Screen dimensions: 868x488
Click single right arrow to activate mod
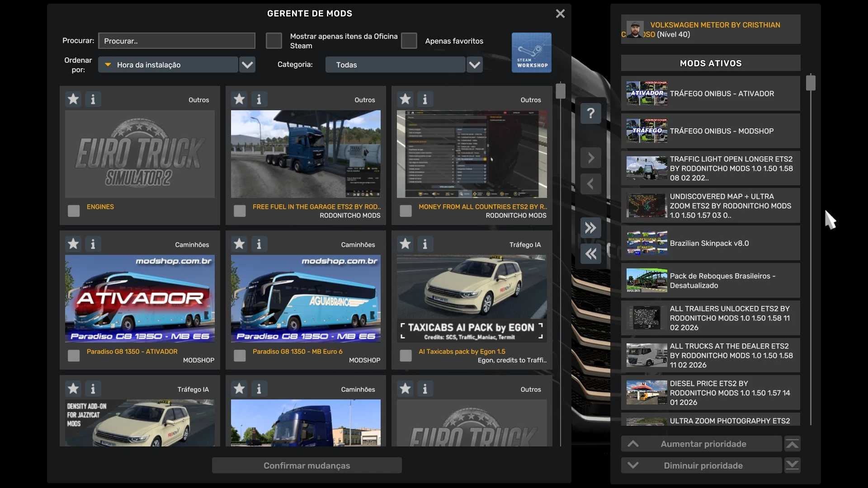590,158
